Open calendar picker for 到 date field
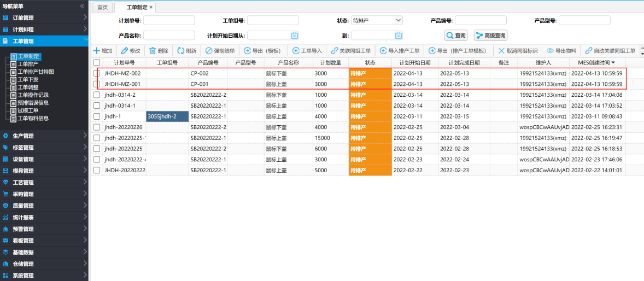 click(x=398, y=36)
